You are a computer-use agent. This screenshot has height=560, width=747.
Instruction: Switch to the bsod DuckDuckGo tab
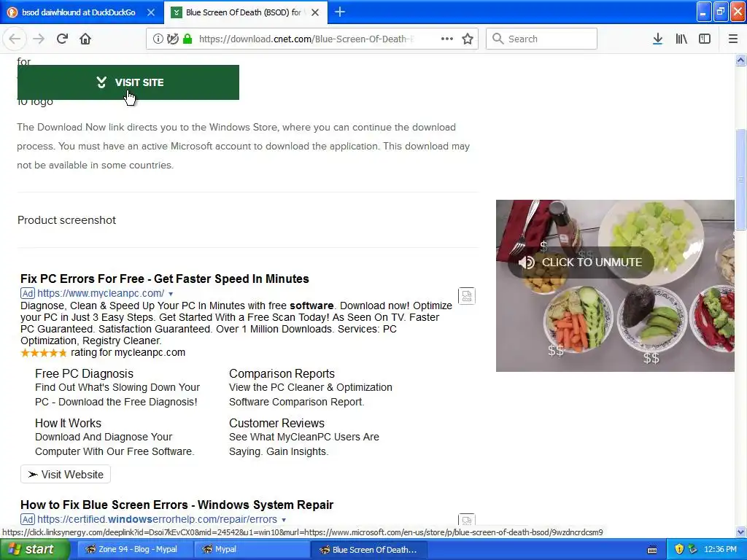click(79, 12)
